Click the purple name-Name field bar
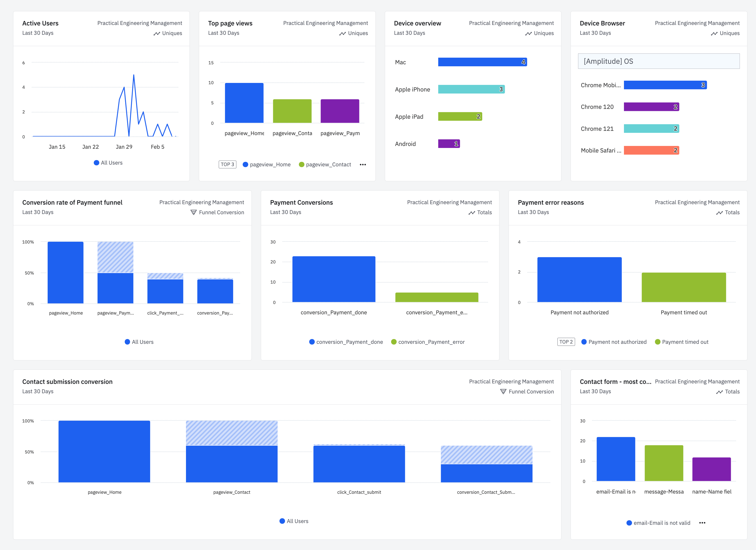 point(711,469)
